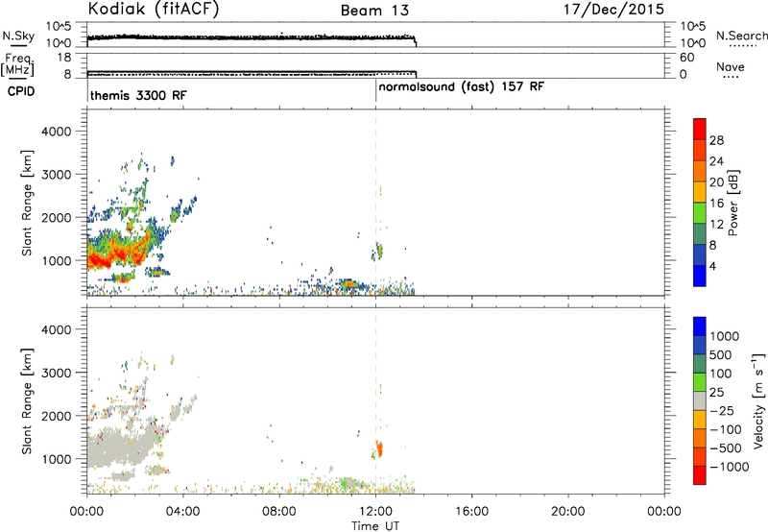Click the orange velocity patch near 12:00

pos(378,448)
